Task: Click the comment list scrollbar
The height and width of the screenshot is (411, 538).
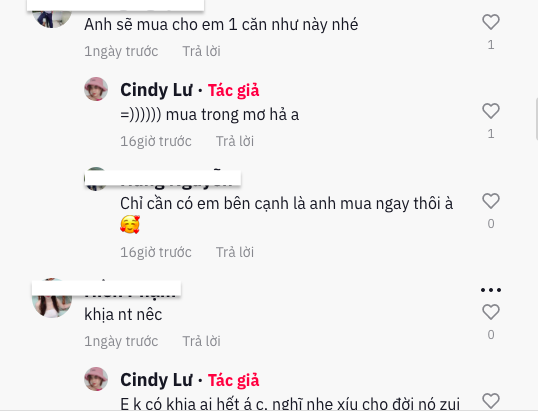Action: (x=537, y=118)
